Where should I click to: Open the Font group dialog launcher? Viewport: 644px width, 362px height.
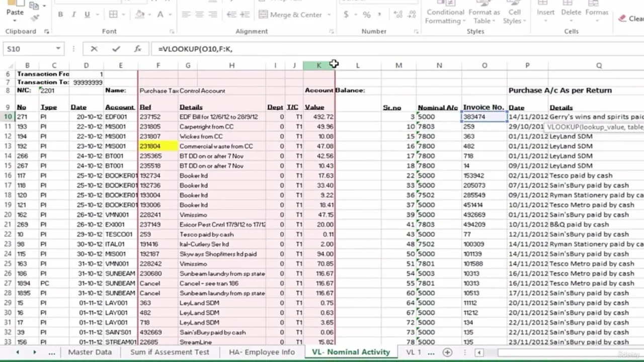pos(172,31)
